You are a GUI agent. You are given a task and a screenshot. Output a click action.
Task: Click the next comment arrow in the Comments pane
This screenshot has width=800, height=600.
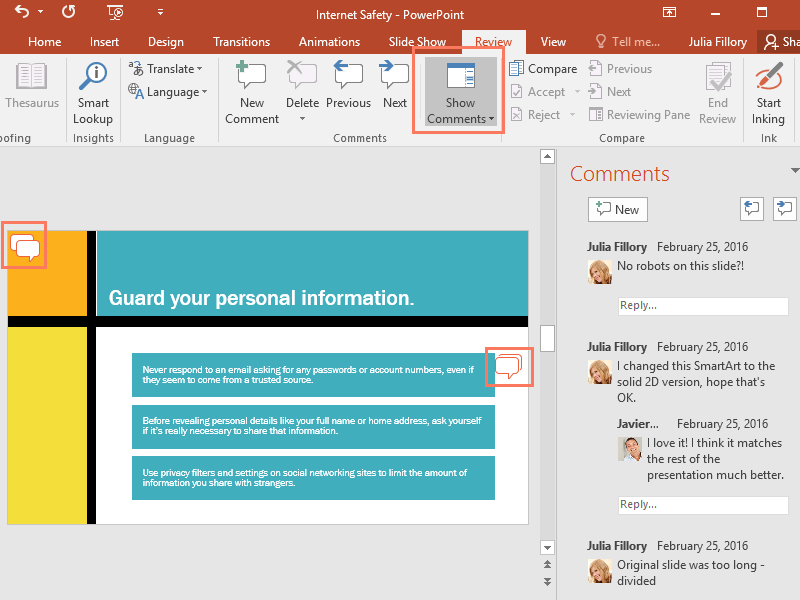(x=785, y=208)
